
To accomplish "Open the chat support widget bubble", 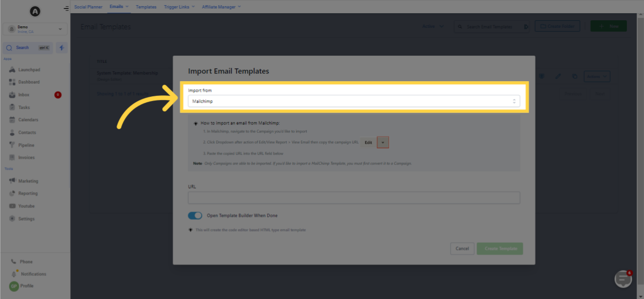I will pos(623,279).
